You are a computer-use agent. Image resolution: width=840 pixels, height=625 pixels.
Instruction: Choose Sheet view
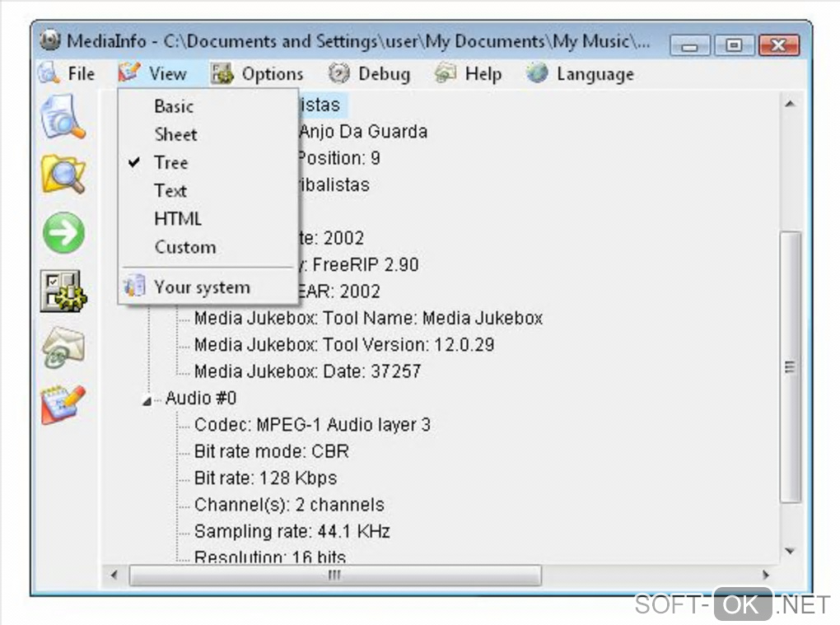[208, 134]
